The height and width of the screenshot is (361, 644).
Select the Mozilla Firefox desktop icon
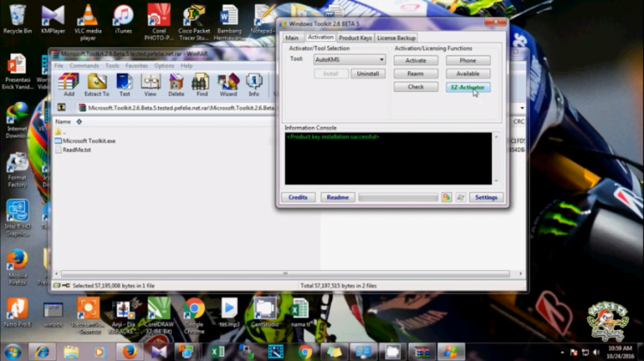click(17, 268)
